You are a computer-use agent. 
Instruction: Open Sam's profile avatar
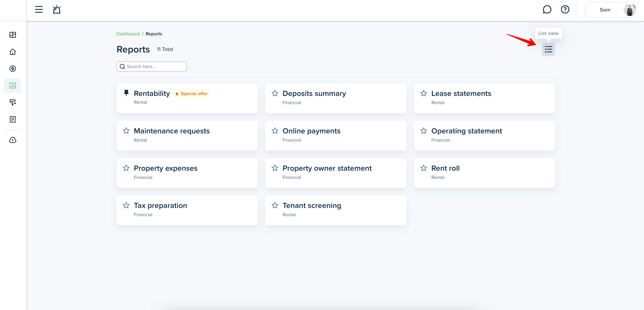(x=629, y=10)
